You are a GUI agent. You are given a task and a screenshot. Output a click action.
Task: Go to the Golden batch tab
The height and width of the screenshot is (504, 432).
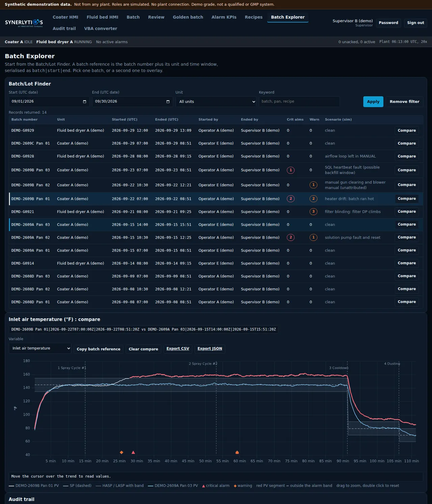[x=188, y=17]
